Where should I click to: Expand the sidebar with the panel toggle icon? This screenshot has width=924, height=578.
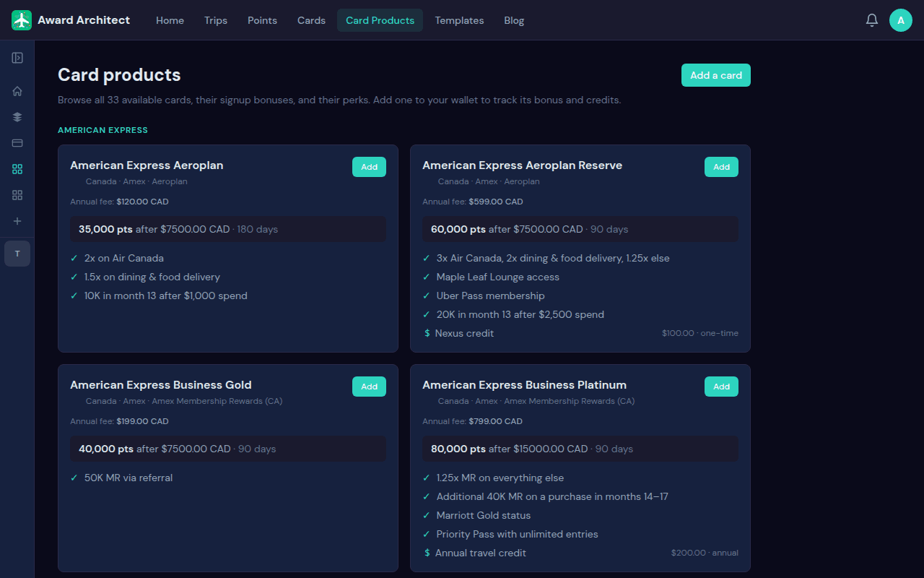pos(17,58)
